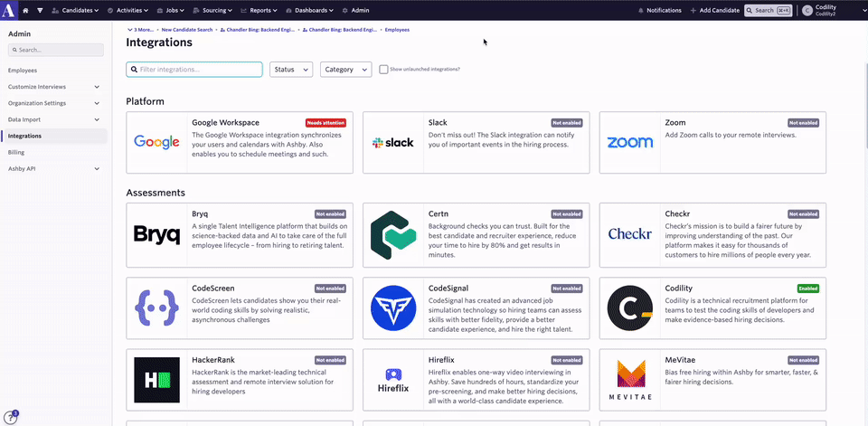The width and height of the screenshot is (868, 426).
Task: Click the CodeSignal logo
Action: click(393, 308)
